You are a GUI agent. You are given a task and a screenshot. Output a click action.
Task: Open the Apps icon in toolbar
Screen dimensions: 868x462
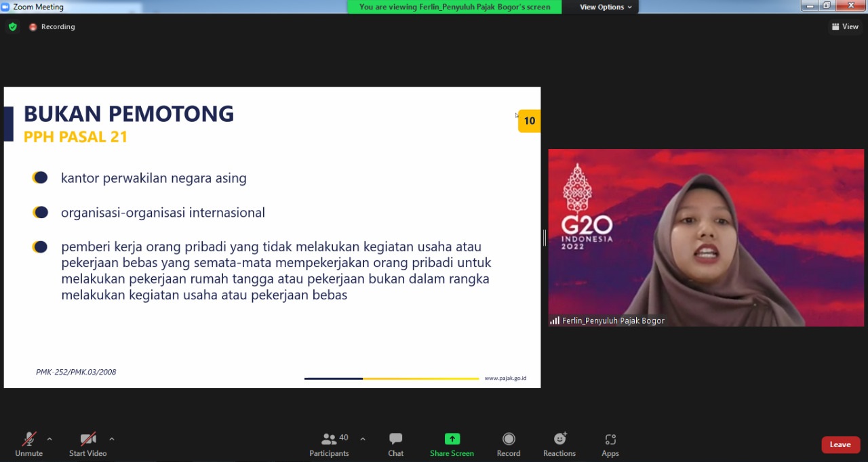click(x=610, y=439)
